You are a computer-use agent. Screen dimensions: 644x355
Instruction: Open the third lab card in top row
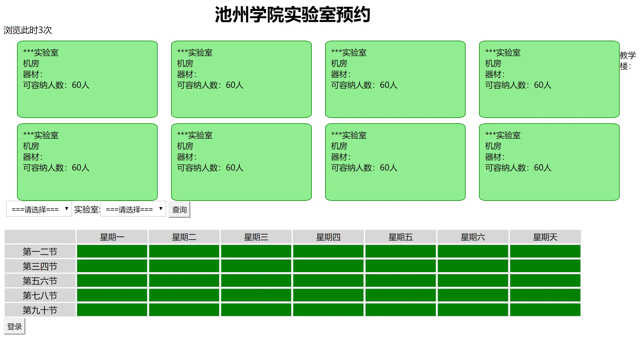click(x=395, y=79)
